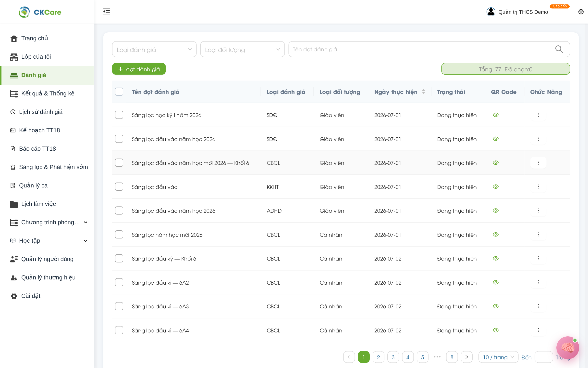588x368 pixels.
Task: Go to page 3 in pagination
Action: coord(393,357)
